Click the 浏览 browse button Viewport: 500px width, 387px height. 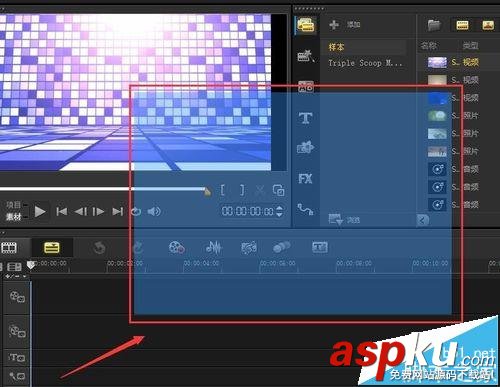tap(345, 220)
